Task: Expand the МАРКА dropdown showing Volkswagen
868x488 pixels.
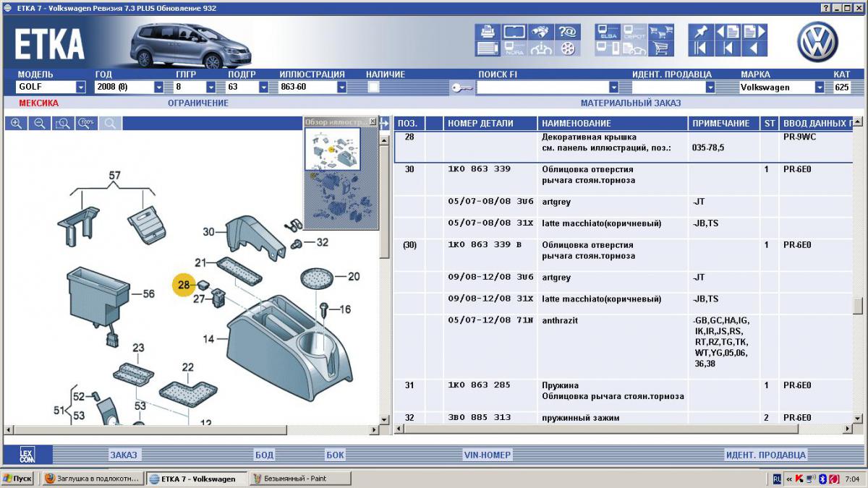Action: [x=820, y=87]
